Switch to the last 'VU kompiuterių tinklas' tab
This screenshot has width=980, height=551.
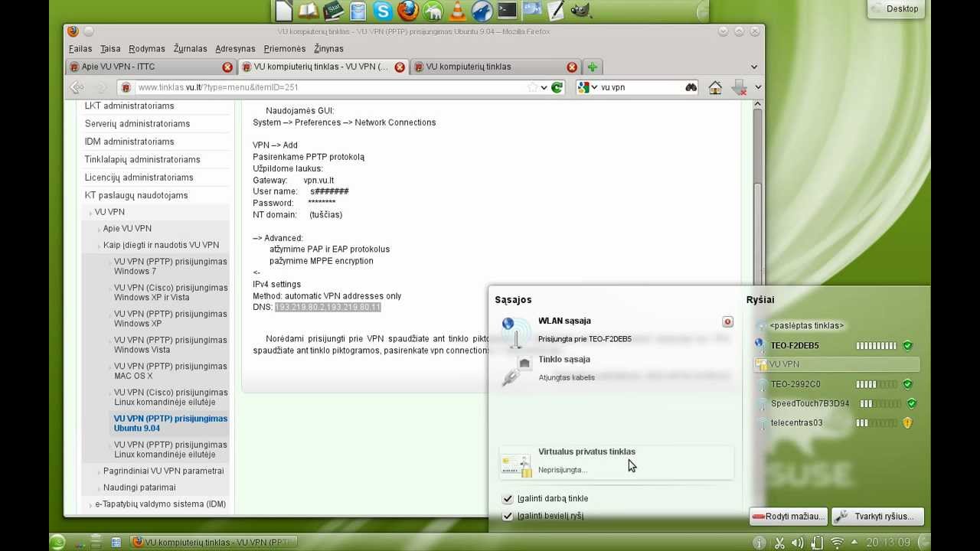tap(495, 67)
